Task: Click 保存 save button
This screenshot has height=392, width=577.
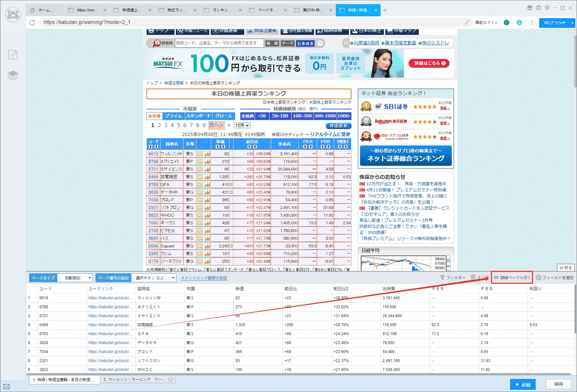Action: point(559,384)
